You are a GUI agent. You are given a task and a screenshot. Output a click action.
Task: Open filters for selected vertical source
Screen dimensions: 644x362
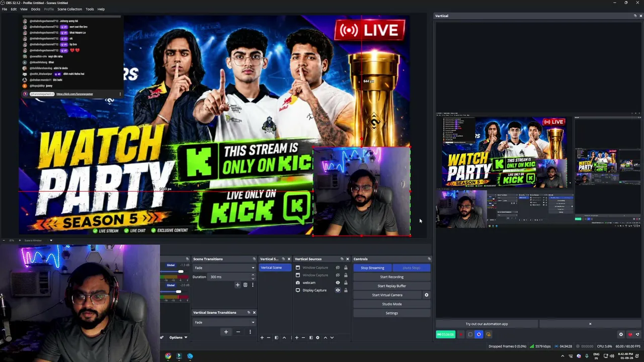[311, 337]
